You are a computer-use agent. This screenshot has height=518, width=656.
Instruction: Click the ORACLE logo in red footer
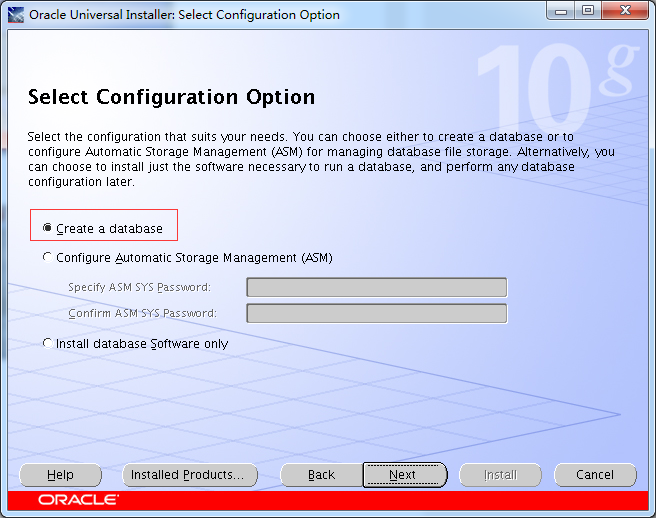point(78,500)
